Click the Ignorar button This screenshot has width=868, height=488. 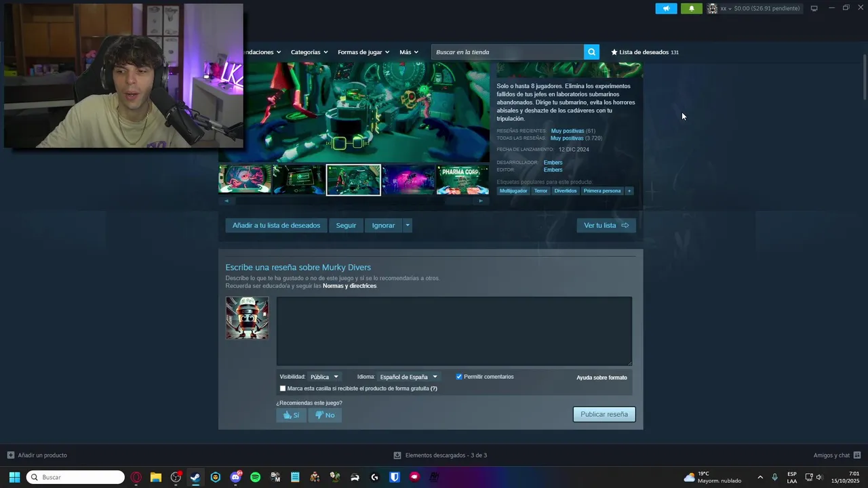pyautogui.click(x=383, y=225)
